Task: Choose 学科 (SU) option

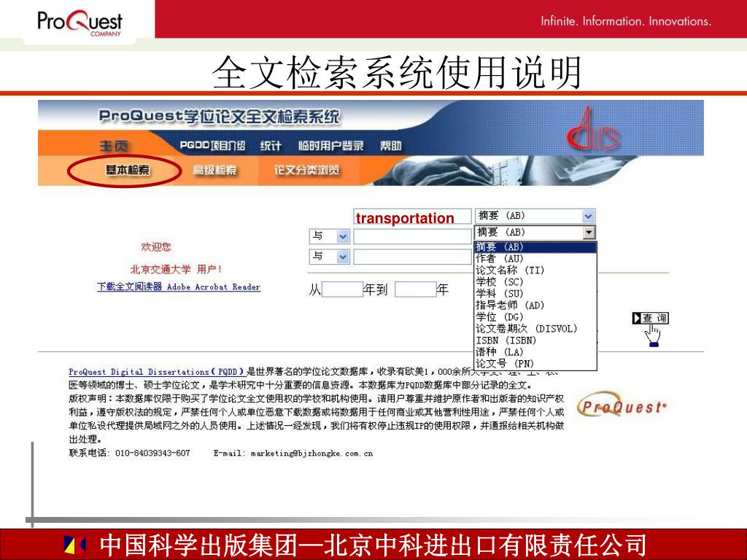Action: coord(535,293)
